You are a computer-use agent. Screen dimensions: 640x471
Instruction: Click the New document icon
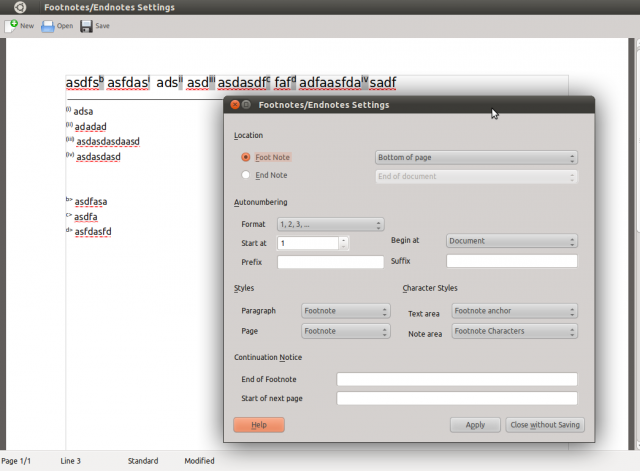11,25
